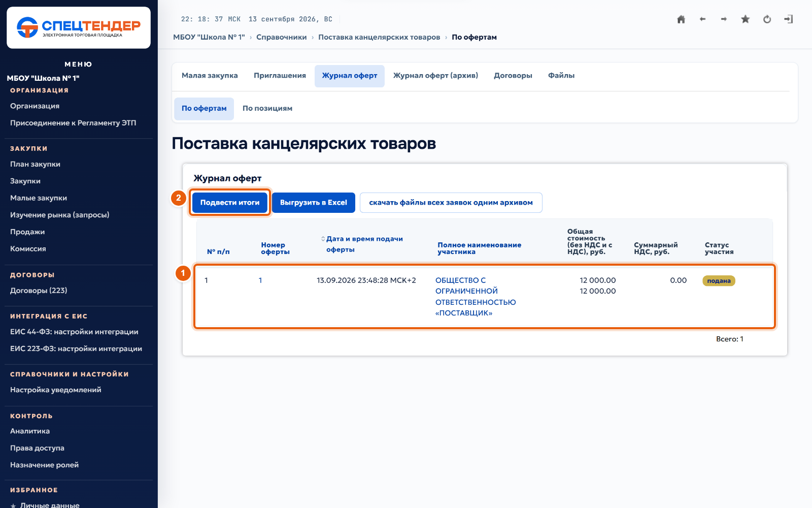Open Договоры (223) in sidebar
Screen dimensions: 812x508
(39, 291)
